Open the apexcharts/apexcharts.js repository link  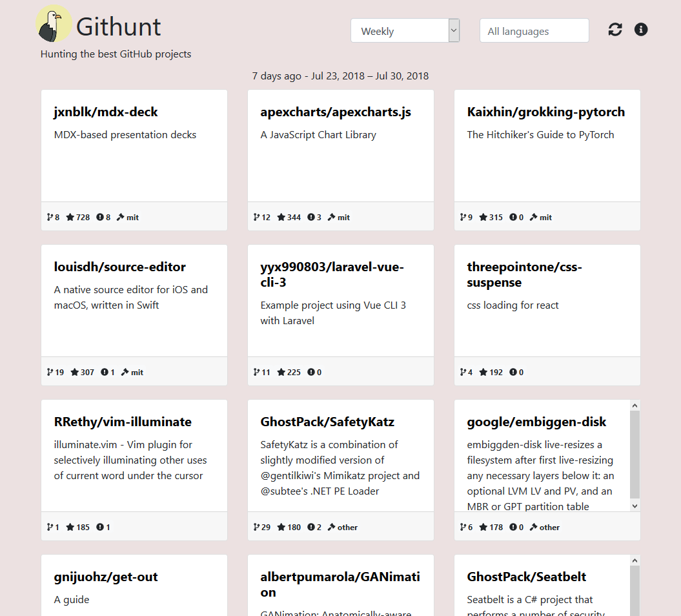(x=335, y=112)
